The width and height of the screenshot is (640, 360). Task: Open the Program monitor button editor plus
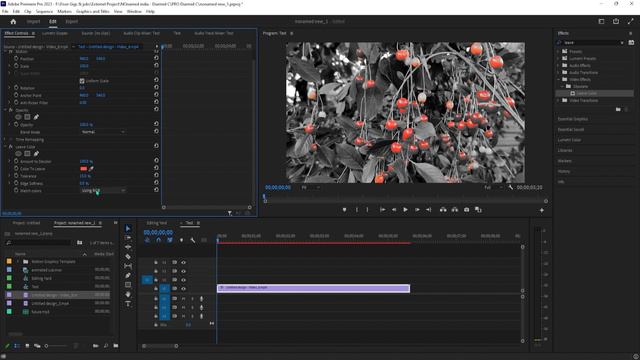coord(542,210)
